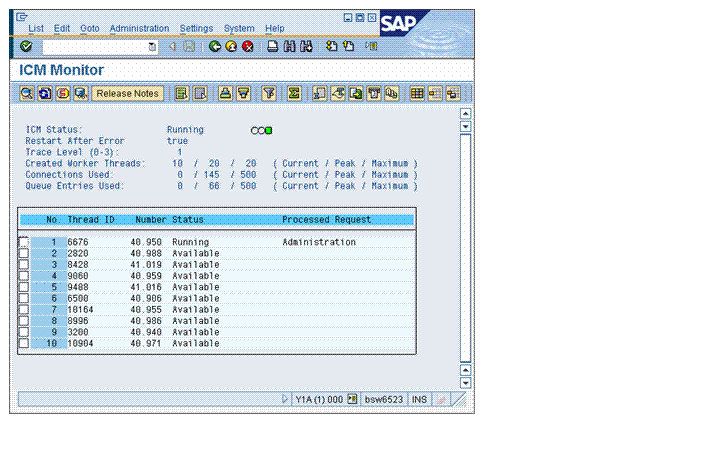Tick the checkbox for thread 10904

click(x=23, y=343)
